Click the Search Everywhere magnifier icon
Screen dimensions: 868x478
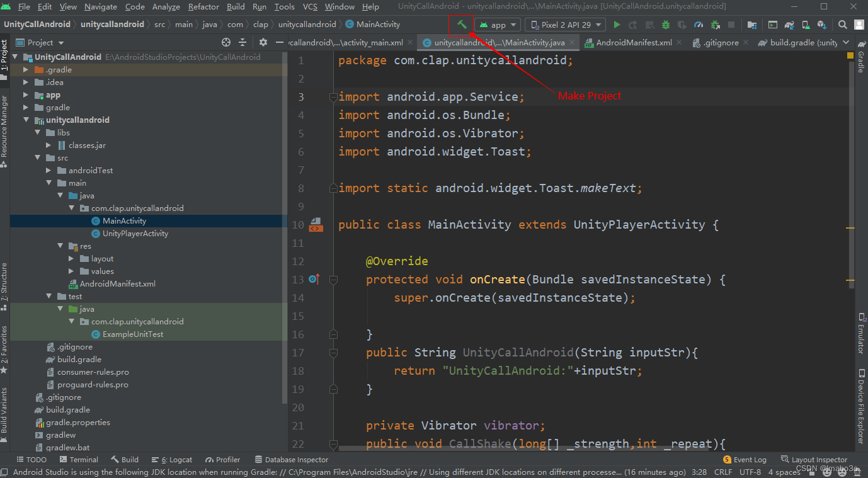coord(843,25)
